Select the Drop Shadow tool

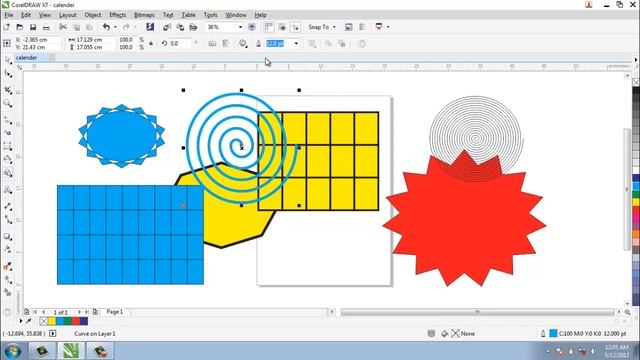(x=7, y=236)
